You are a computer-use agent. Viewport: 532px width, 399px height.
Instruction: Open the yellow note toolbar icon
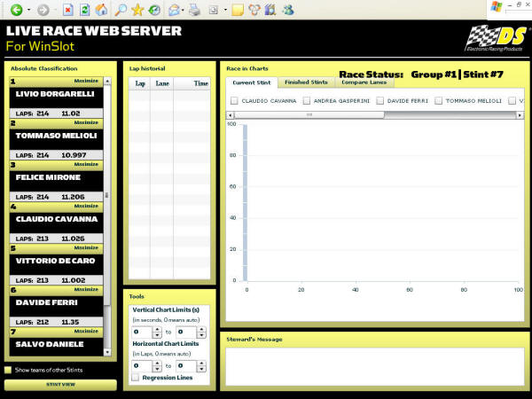[238, 10]
